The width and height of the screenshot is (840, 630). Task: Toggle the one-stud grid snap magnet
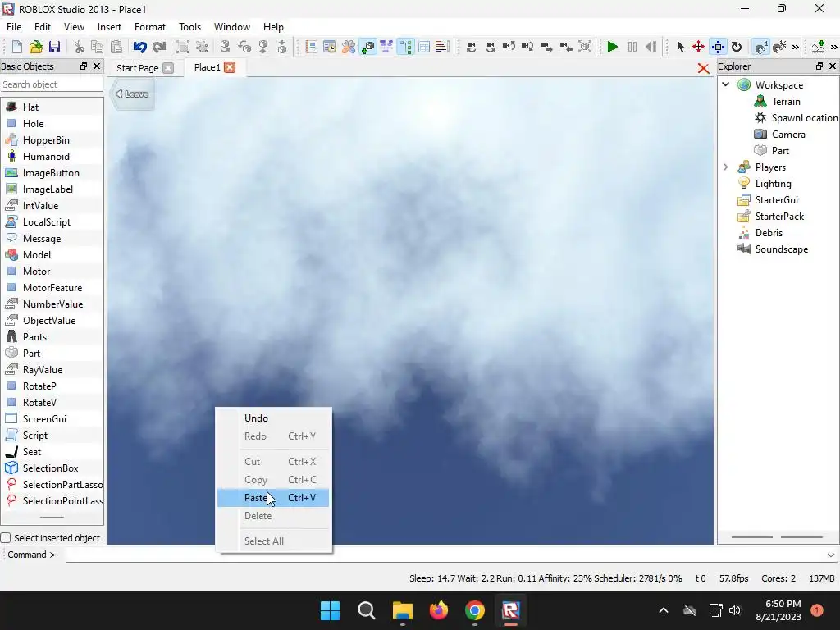[760, 47]
